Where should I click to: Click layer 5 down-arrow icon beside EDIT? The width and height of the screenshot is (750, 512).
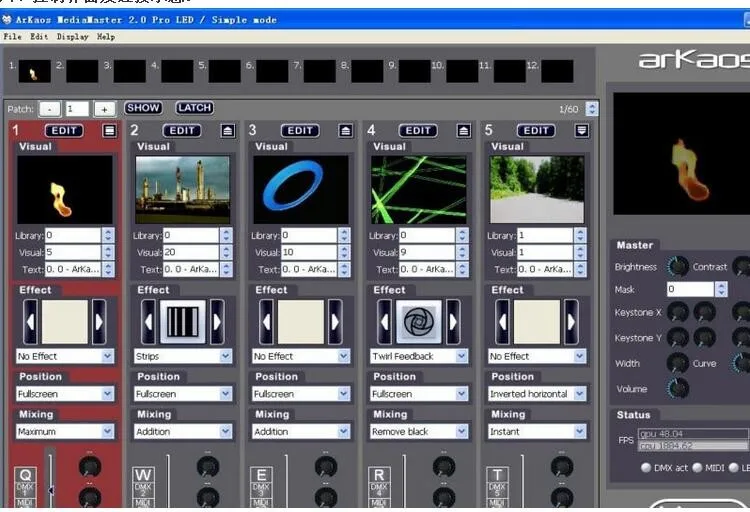click(x=582, y=131)
